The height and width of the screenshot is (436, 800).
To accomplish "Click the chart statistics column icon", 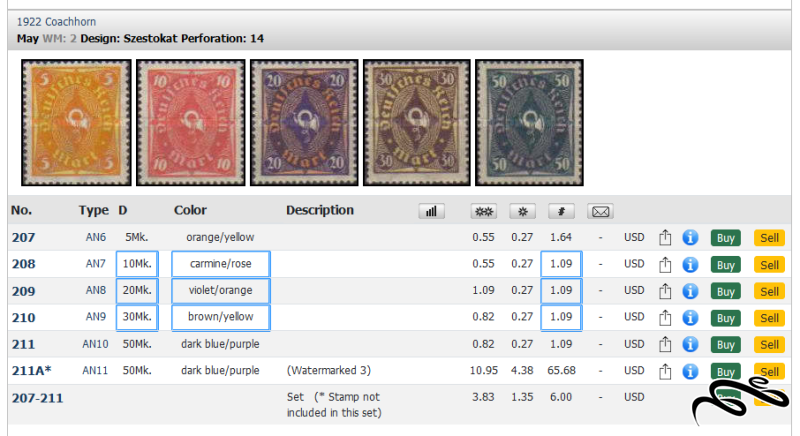I will (431, 211).
